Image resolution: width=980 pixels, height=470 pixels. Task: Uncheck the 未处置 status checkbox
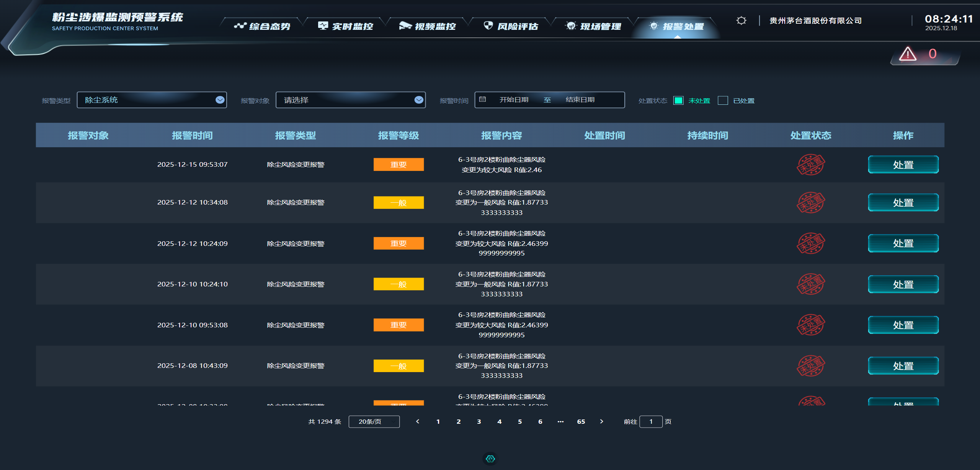point(678,100)
